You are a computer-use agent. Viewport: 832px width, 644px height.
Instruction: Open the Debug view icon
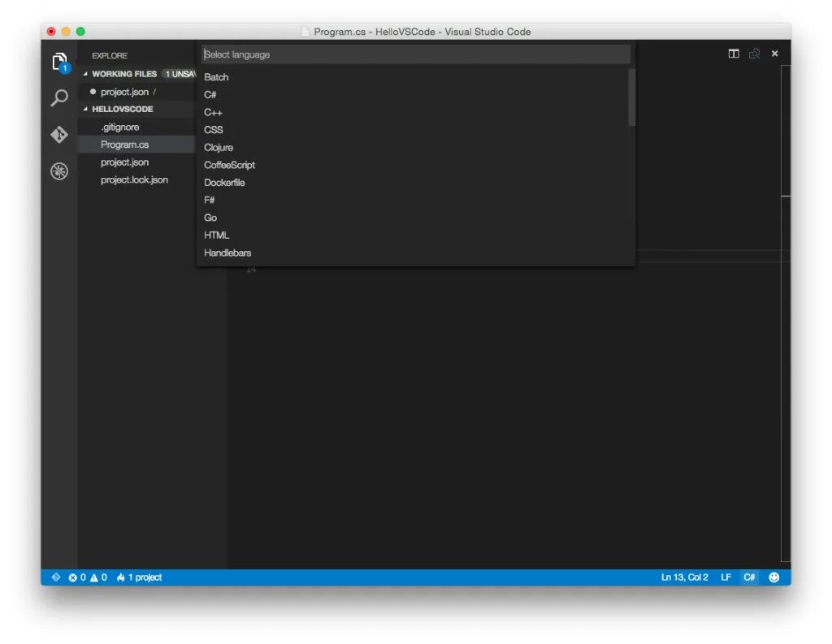point(59,171)
